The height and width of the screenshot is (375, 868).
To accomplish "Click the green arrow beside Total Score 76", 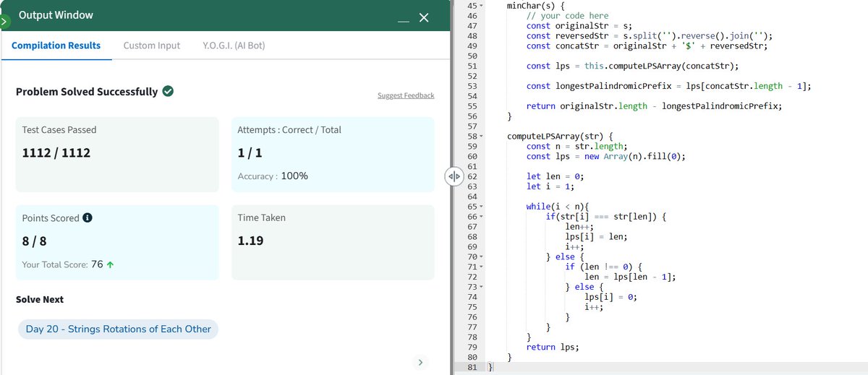I will click(x=110, y=264).
